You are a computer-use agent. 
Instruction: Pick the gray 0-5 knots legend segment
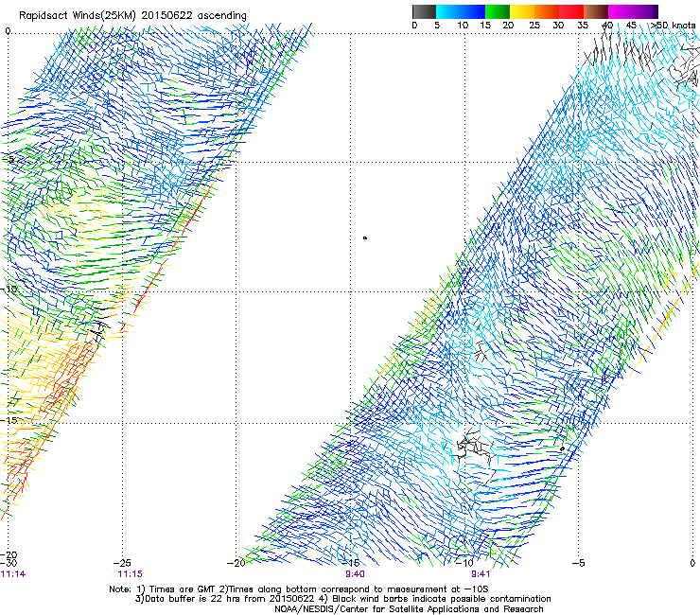(x=425, y=11)
